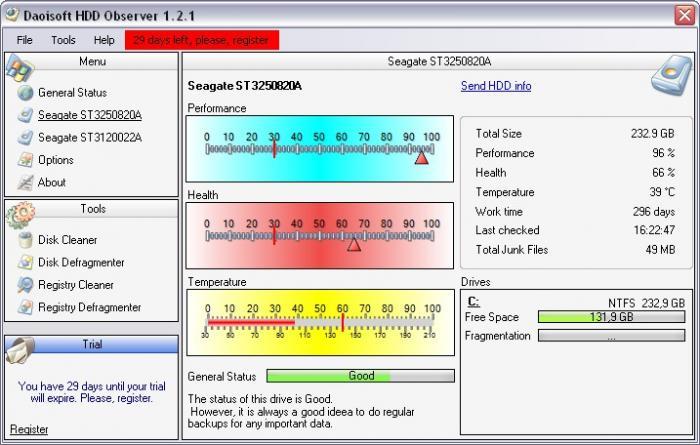This screenshot has width=700, height=445.
Task: Click the Health gauge triangle marker
Action: (354, 244)
